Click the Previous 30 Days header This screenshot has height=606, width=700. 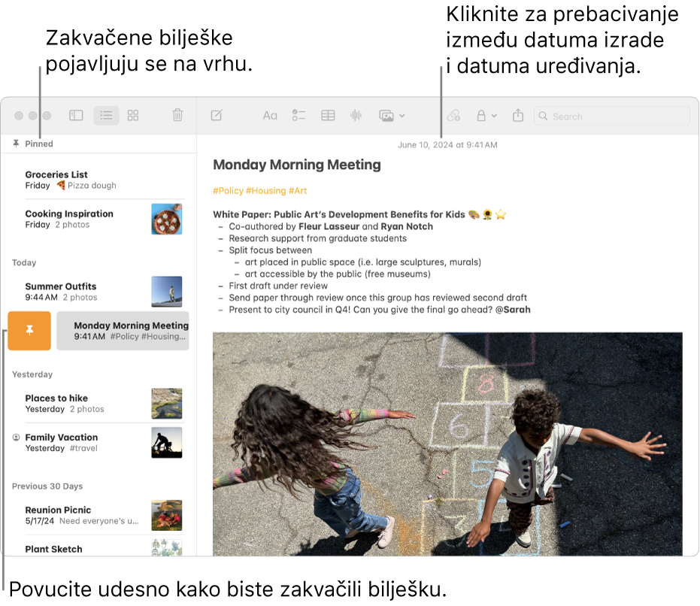[x=47, y=486]
